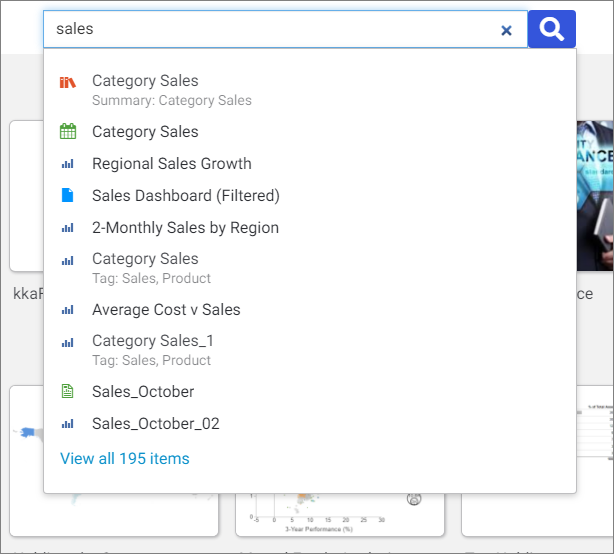Click chart icon beside Average Cost v Sales
614x554 pixels.
(x=68, y=310)
